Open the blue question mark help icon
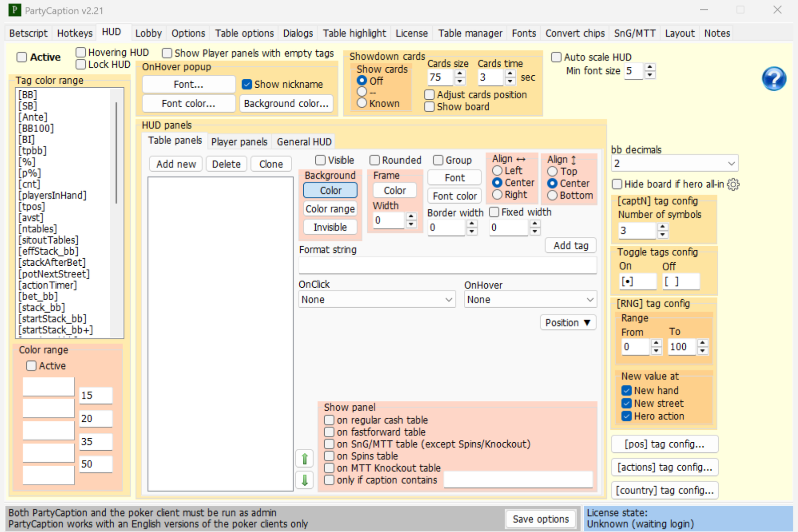The height and width of the screenshot is (532, 798). (774, 79)
